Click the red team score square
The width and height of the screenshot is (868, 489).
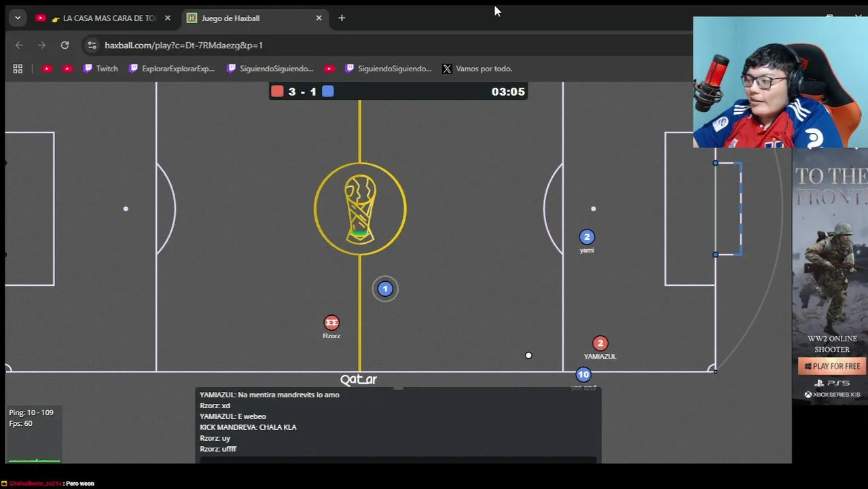[x=277, y=91]
